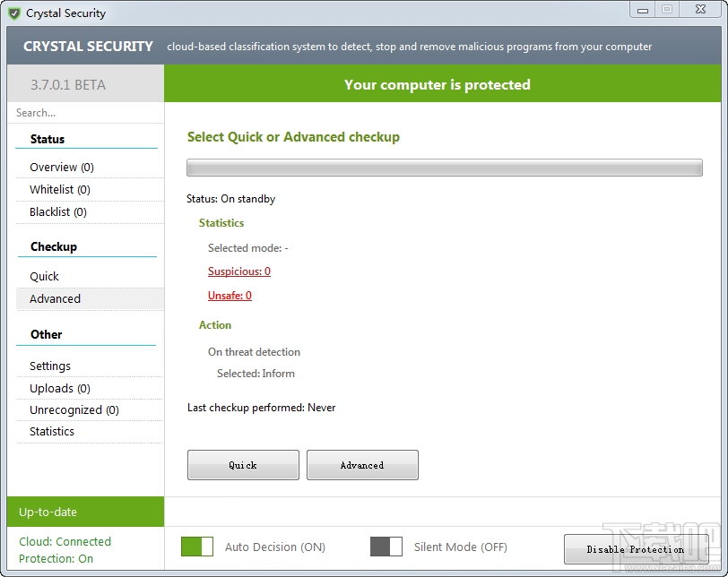Click the Up-to-date status banner
728x577 pixels.
(85, 512)
